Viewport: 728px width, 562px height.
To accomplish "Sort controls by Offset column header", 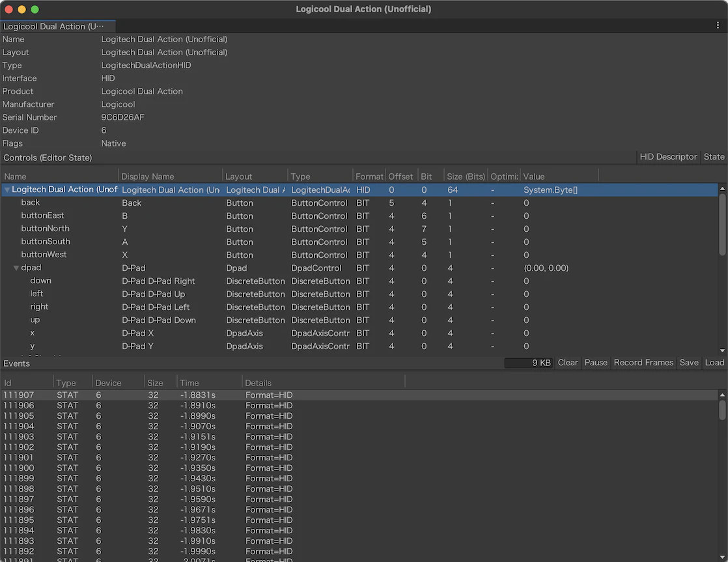I will [401, 176].
